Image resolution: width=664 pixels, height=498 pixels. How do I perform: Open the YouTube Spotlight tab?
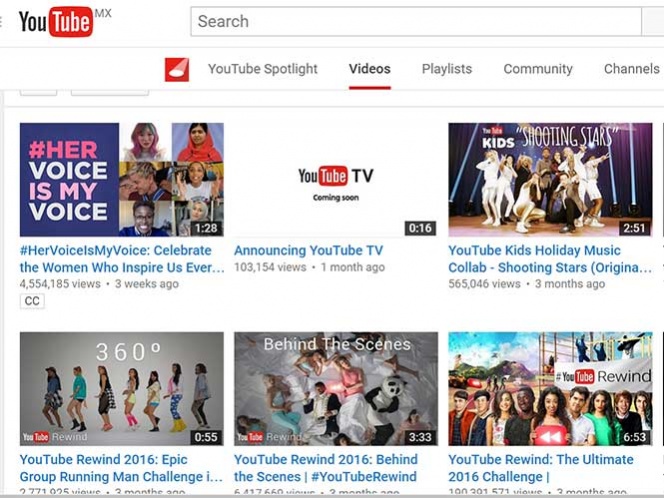(x=263, y=69)
